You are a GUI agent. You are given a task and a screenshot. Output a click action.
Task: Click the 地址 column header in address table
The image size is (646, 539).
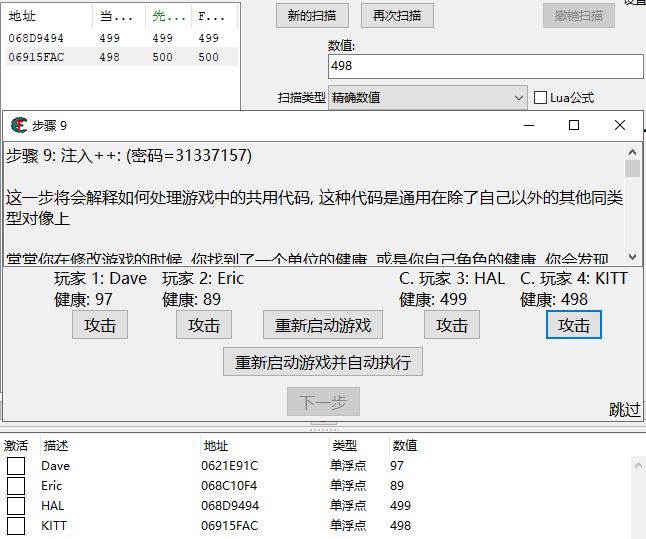(x=216, y=445)
